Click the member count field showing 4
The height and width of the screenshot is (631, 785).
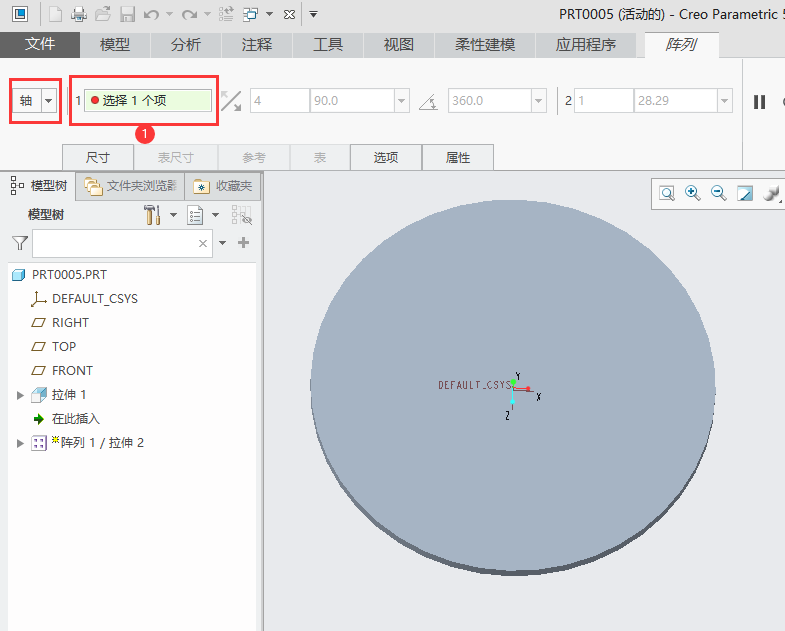[x=280, y=101]
